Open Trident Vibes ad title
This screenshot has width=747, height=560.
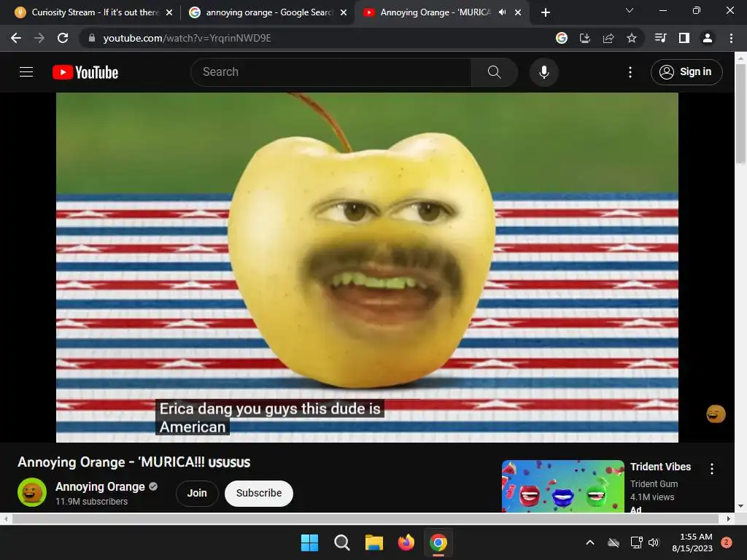pos(660,467)
